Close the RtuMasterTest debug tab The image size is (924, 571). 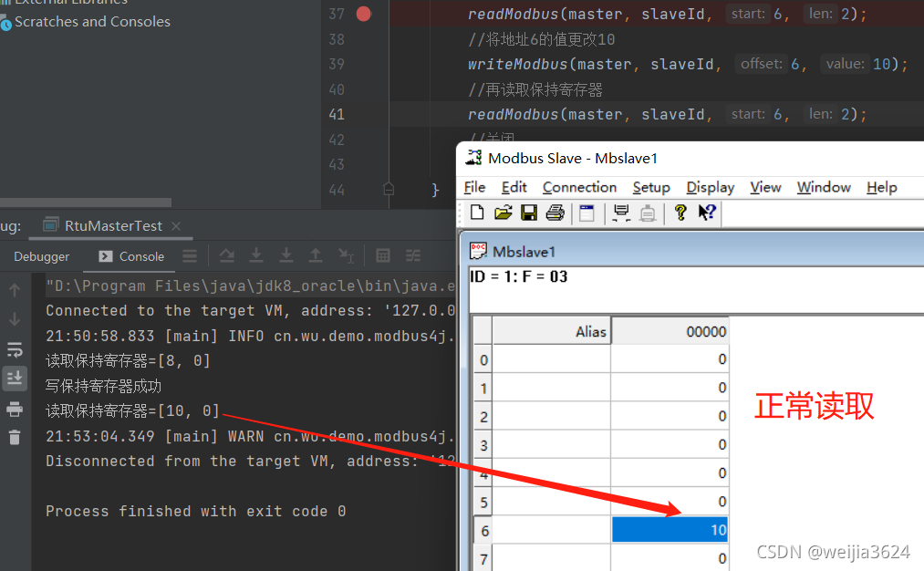(x=176, y=225)
